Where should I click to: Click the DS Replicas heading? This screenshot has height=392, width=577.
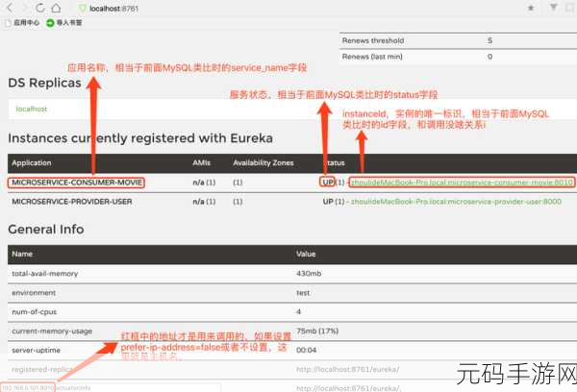(44, 83)
